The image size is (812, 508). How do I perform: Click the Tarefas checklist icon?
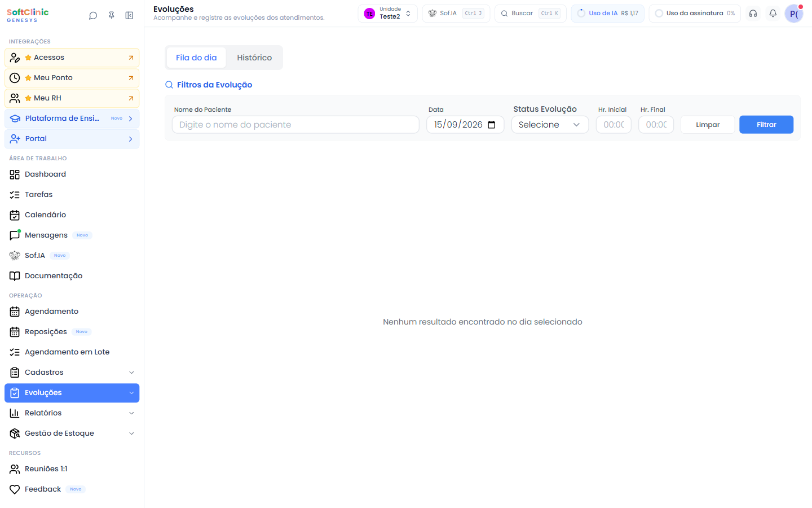click(x=15, y=195)
